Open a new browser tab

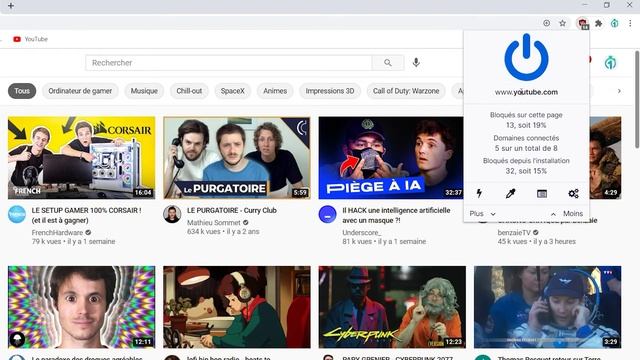[x=11, y=6]
